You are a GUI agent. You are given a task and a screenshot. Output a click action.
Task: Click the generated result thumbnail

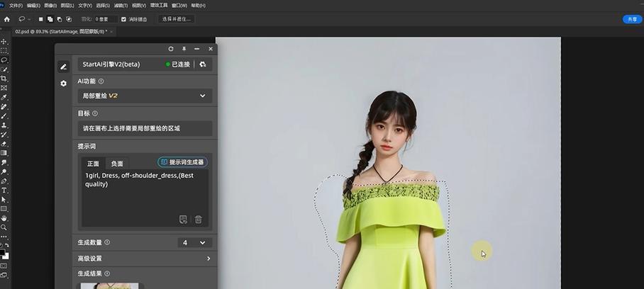[x=110, y=285]
